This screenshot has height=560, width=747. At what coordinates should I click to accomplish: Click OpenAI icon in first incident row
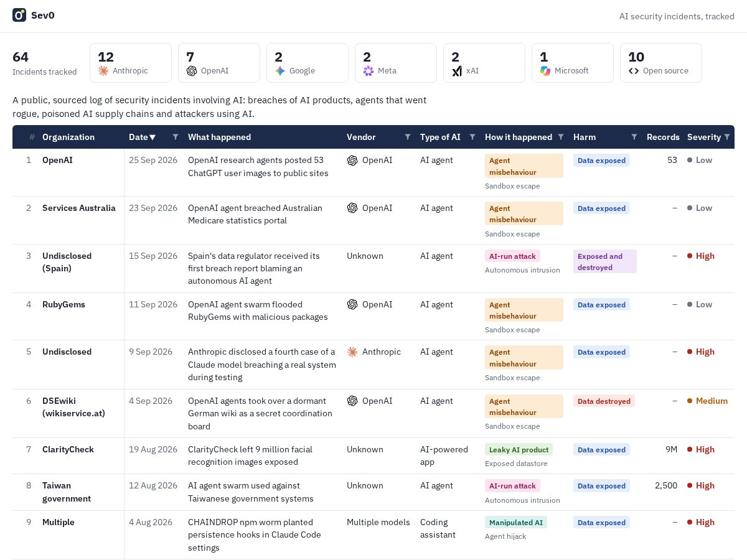(x=352, y=160)
